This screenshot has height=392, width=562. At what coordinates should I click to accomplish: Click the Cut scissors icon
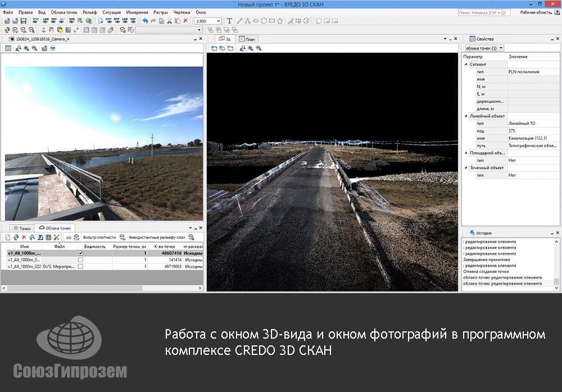(170, 21)
